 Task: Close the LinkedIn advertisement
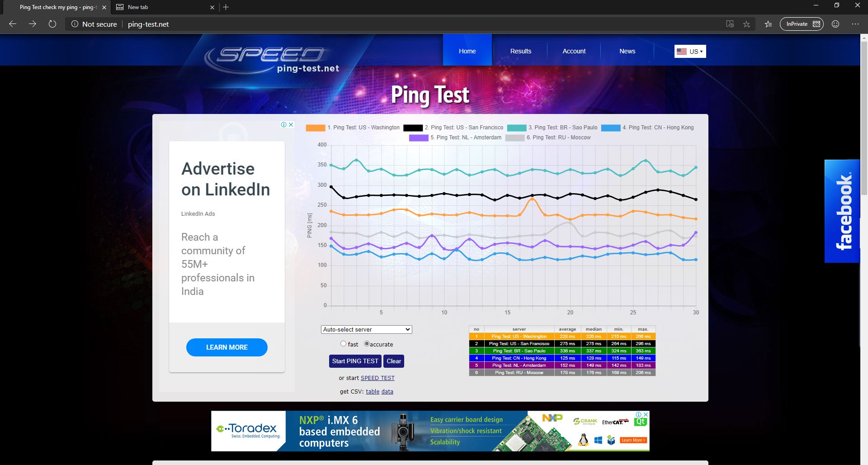pos(291,125)
